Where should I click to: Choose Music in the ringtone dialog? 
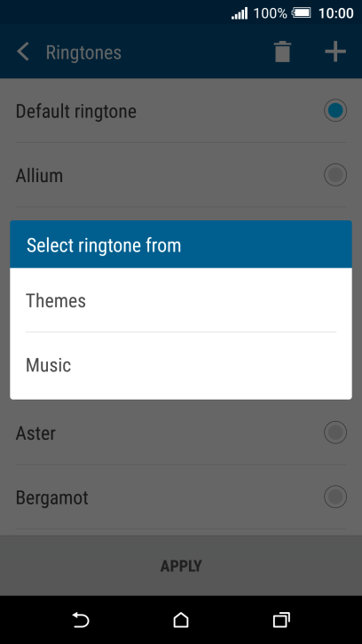tap(181, 365)
